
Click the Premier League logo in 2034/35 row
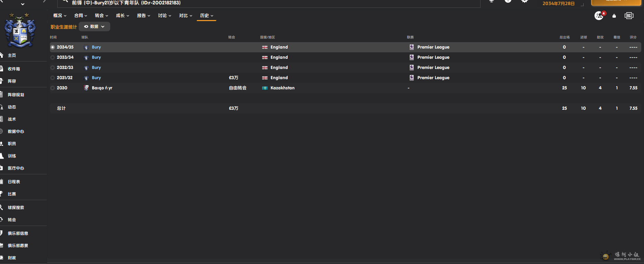tap(411, 47)
